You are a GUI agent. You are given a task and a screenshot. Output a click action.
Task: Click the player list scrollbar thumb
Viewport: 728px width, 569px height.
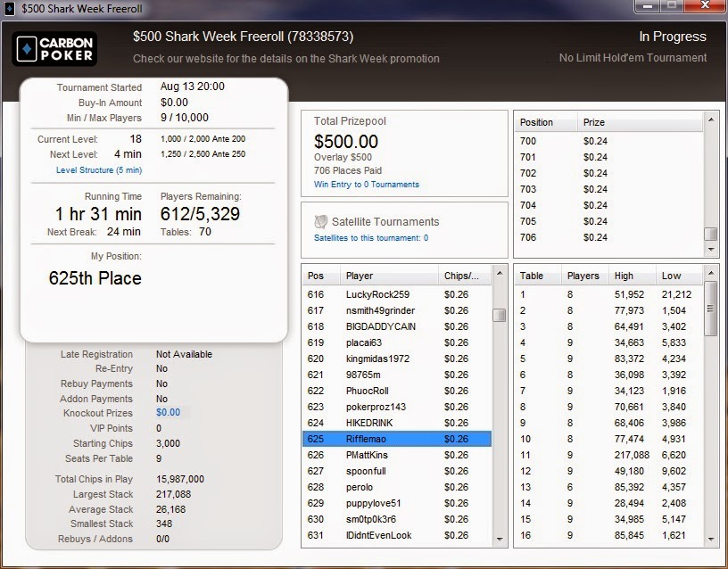(500, 315)
